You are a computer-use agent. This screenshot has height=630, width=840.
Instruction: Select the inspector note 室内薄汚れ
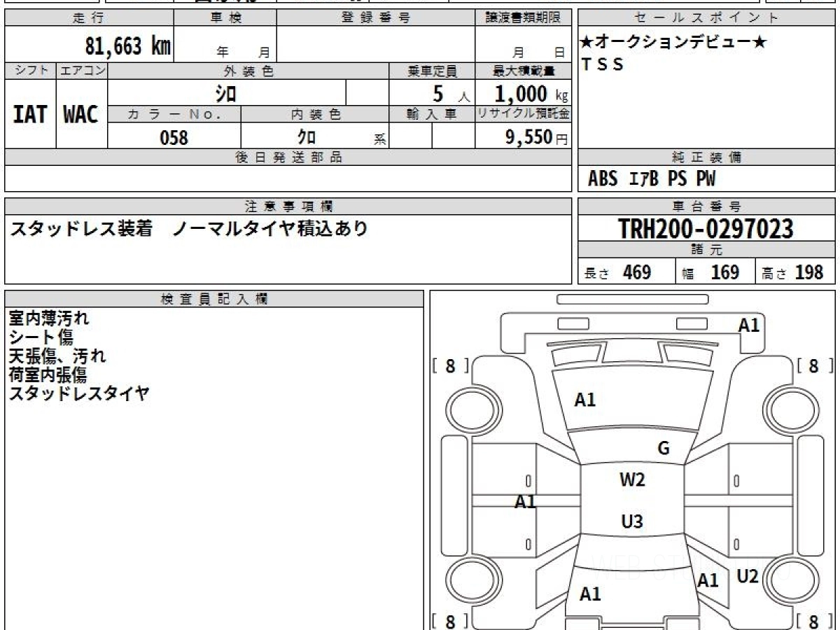[49, 318]
